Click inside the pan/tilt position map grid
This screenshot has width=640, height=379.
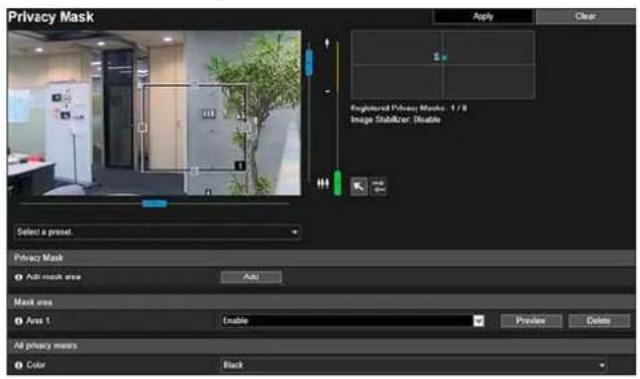click(443, 64)
